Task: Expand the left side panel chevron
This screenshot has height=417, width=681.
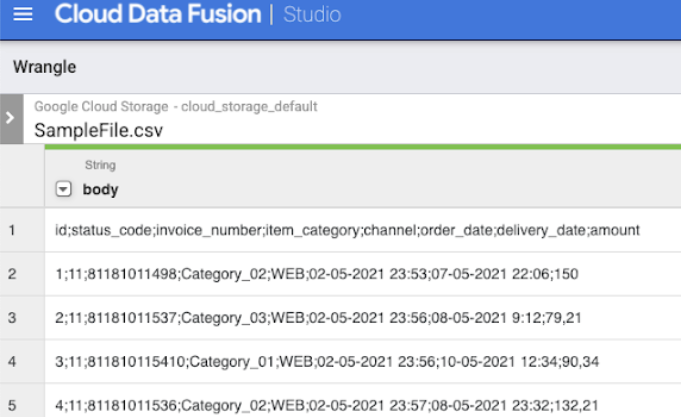Action: click(11, 118)
